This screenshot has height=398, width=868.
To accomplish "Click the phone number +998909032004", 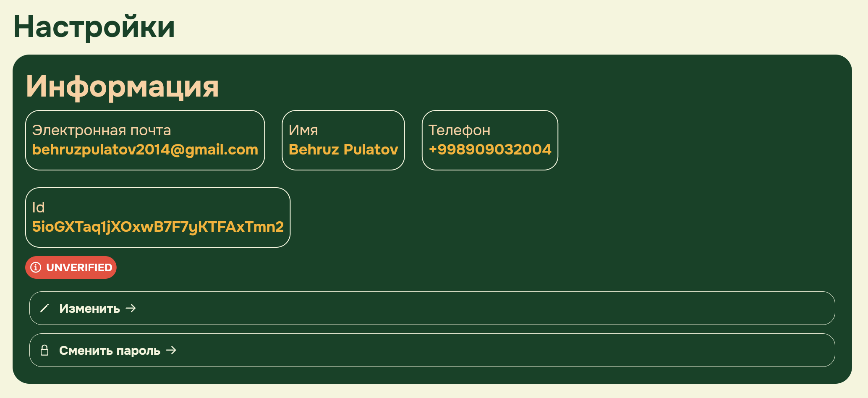I will [490, 149].
